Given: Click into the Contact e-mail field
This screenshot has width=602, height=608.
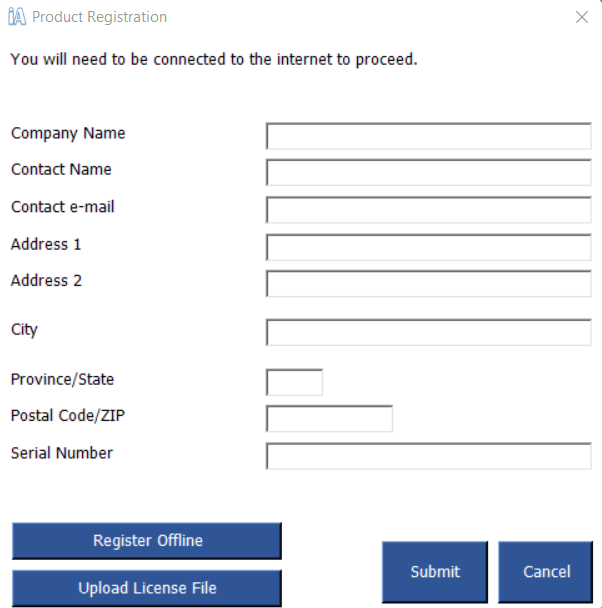Looking at the screenshot, I should [x=429, y=210].
